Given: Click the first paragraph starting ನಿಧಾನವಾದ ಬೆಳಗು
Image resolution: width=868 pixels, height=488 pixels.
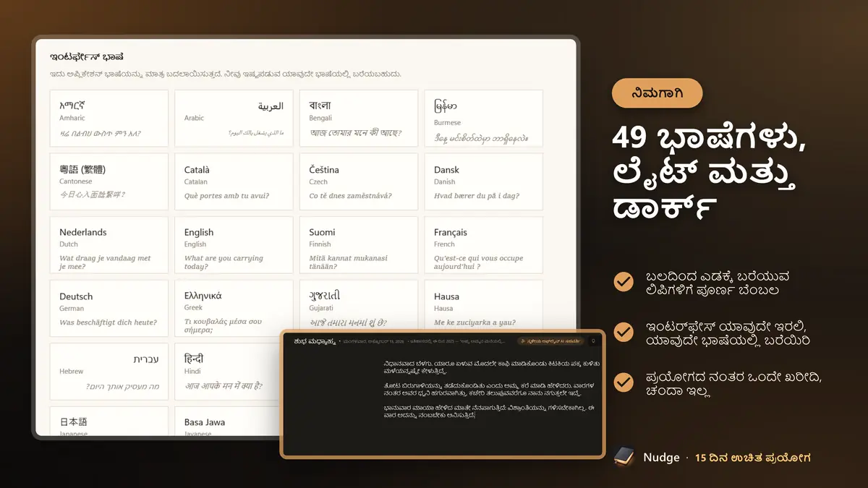Looking at the screenshot, I should click(x=492, y=368).
